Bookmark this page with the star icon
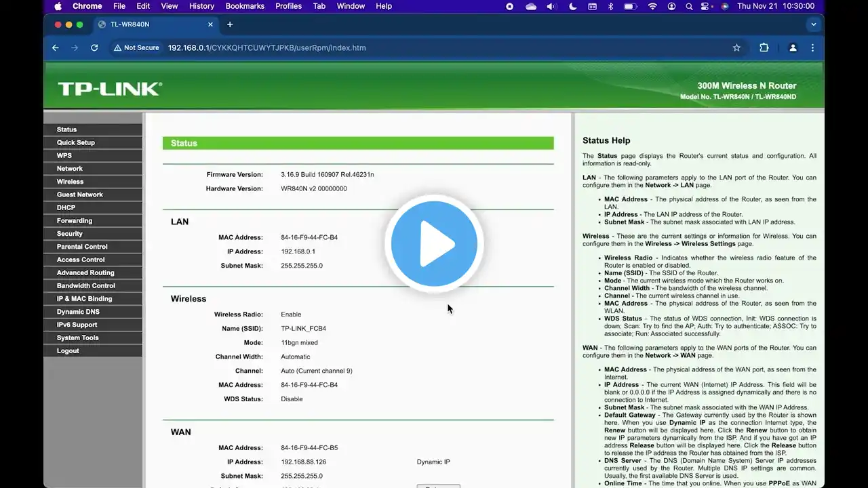Image resolution: width=868 pixels, height=488 pixels. pyautogui.click(x=736, y=47)
